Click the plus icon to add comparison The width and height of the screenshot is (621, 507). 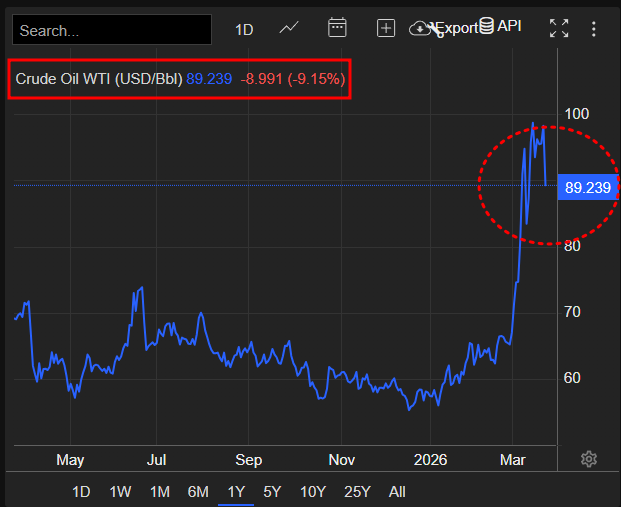coord(386,29)
